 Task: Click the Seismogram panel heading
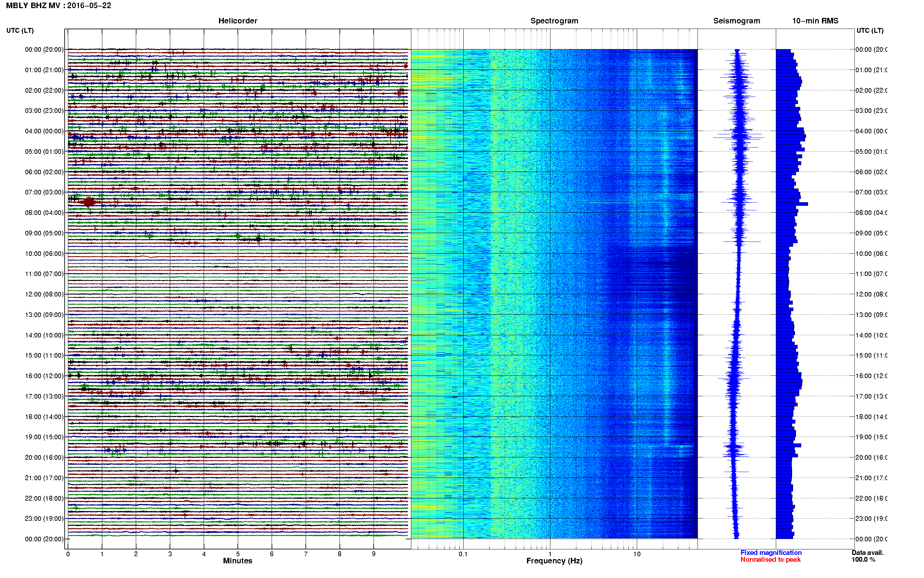click(737, 21)
